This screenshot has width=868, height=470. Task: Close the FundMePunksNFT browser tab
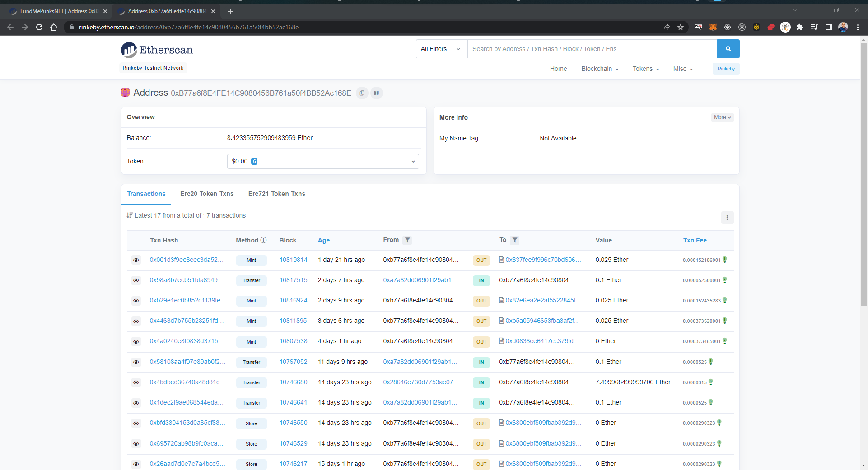(105, 11)
